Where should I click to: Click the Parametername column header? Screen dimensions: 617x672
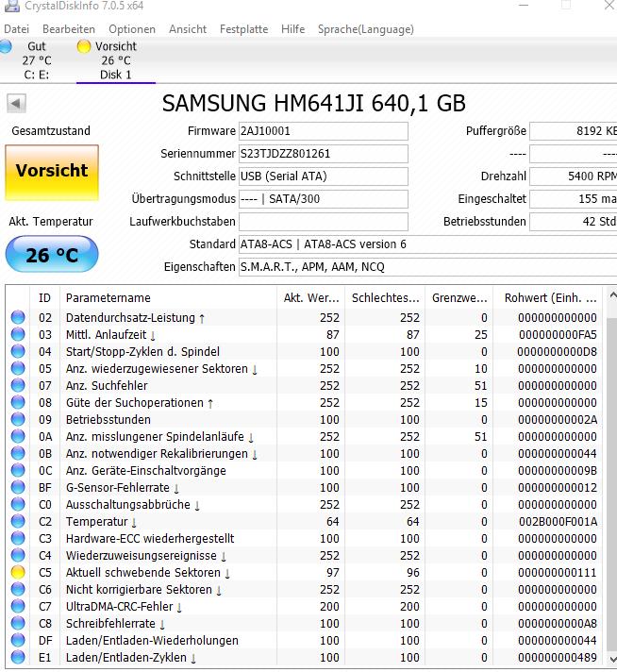(x=168, y=298)
